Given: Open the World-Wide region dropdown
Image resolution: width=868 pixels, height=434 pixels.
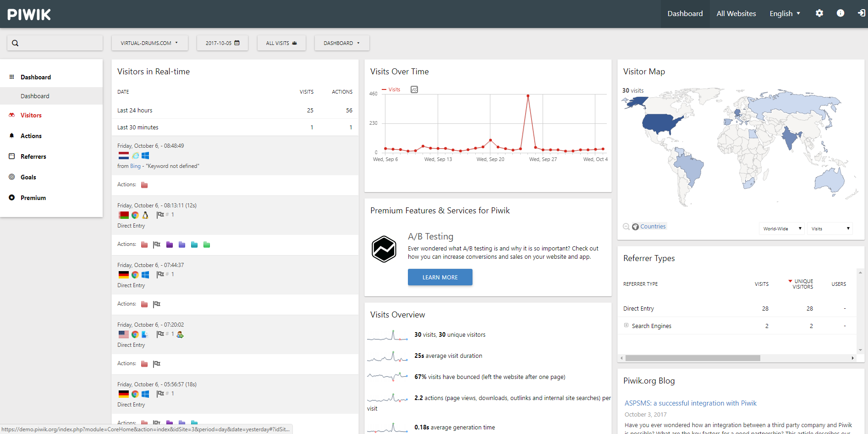Looking at the screenshot, I should [x=782, y=228].
